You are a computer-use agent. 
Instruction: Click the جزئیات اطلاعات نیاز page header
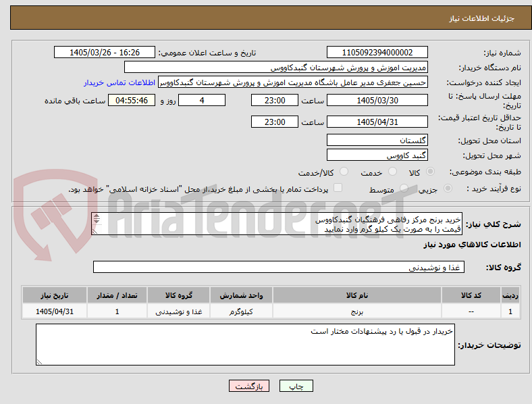coord(481,18)
